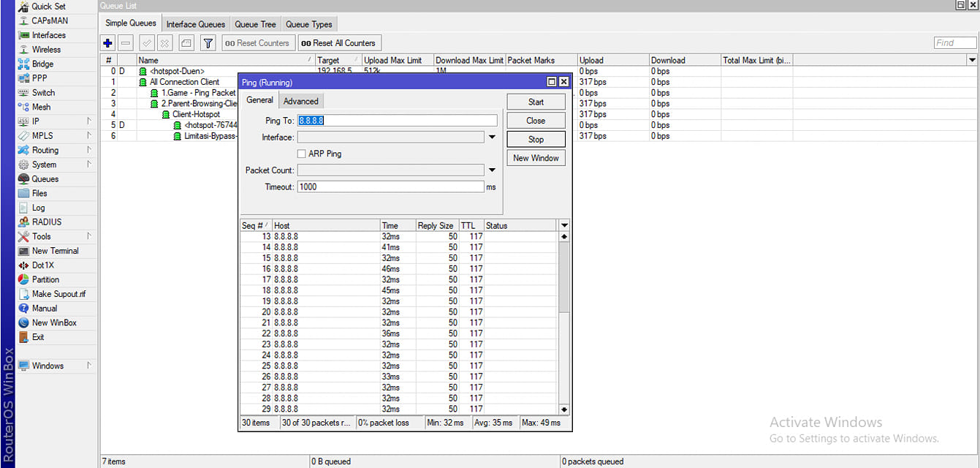
Task: Open Interfaces in sidebar
Action: pyautogui.click(x=48, y=35)
